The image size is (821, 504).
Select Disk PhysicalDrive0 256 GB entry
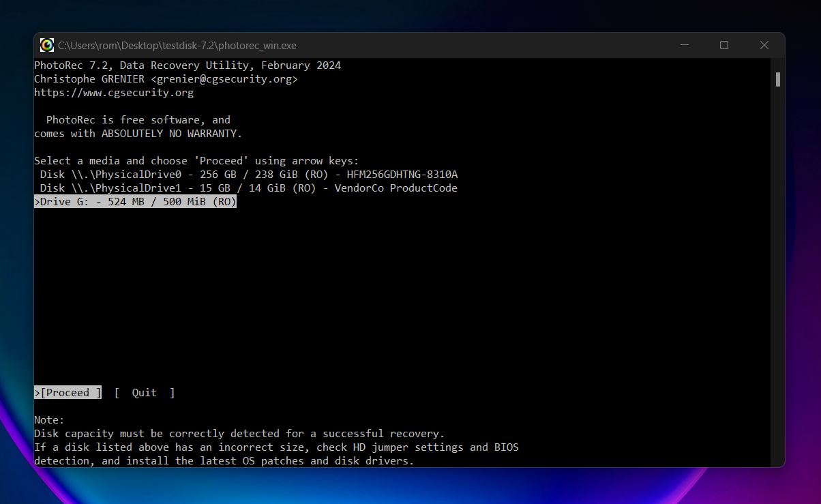[249, 175]
